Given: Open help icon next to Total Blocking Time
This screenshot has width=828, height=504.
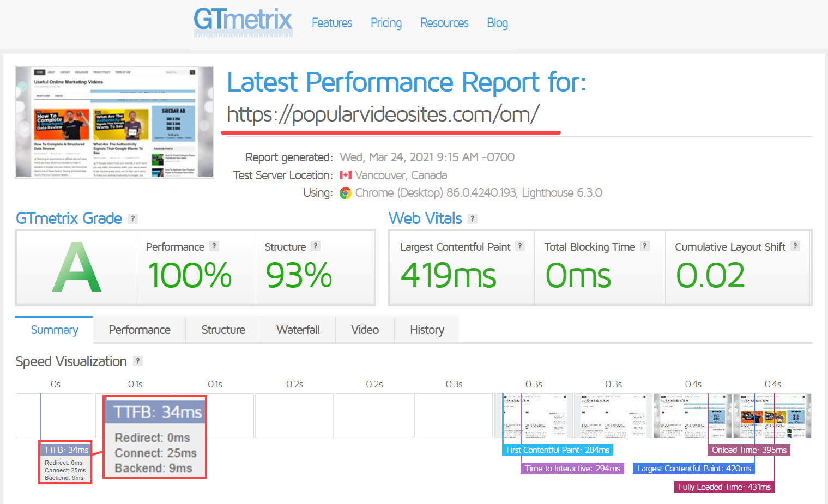Looking at the screenshot, I should click(x=645, y=246).
